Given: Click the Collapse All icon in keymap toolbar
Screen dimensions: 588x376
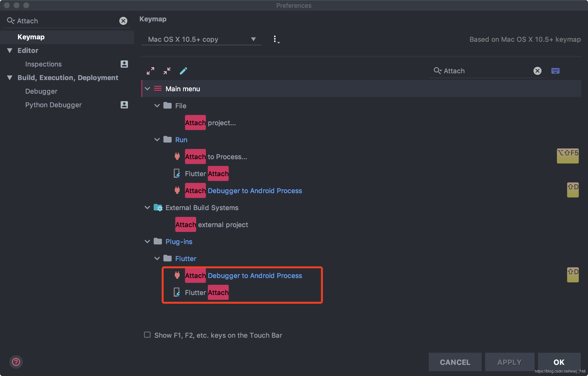Looking at the screenshot, I should (167, 71).
